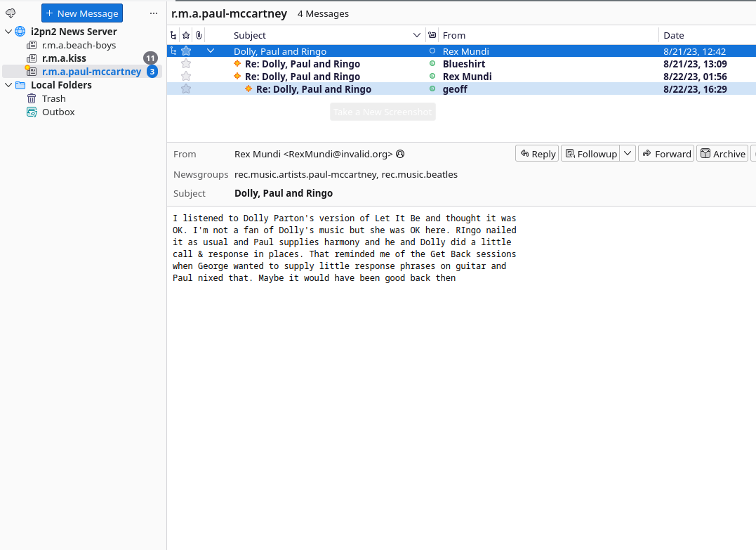
Task: Star Blueshirt's reply message
Action: point(186,64)
